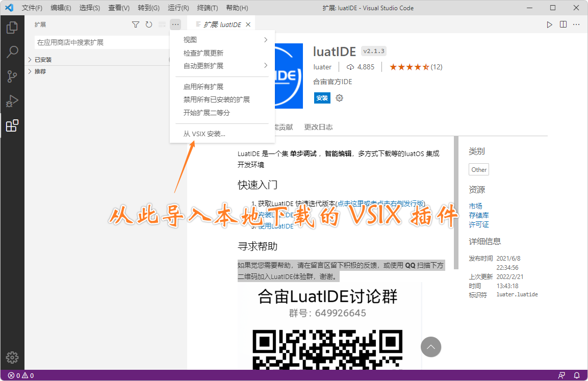This screenshot has height=381, width=588.
Task: Open the 运行(R) menu
Action: pos(178,8)
